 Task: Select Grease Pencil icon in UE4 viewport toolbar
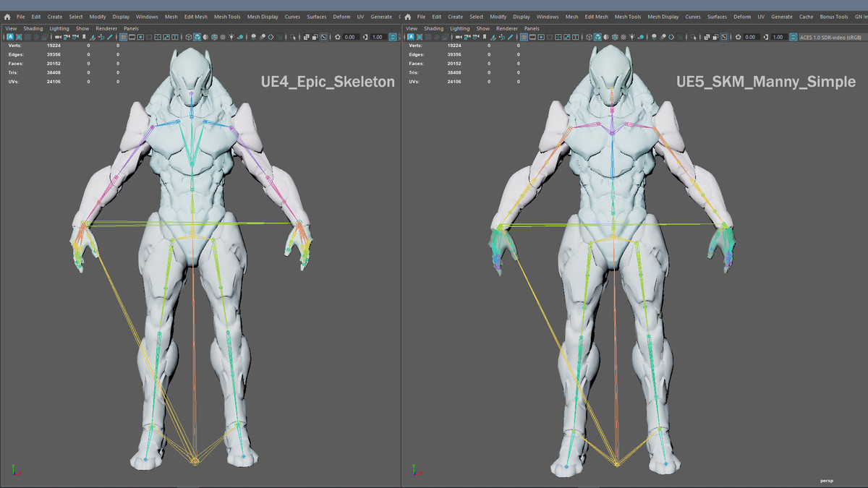[x=110, y=37]
